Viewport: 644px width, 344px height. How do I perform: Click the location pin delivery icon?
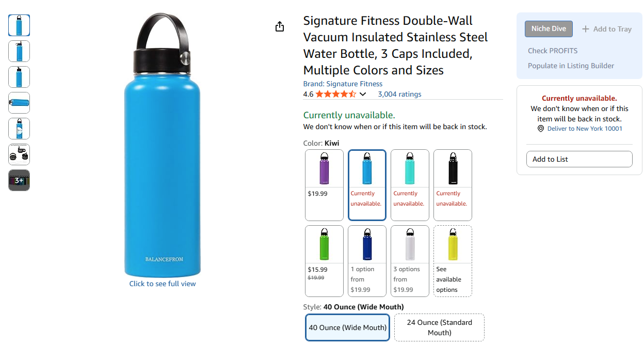pos(541,129)
